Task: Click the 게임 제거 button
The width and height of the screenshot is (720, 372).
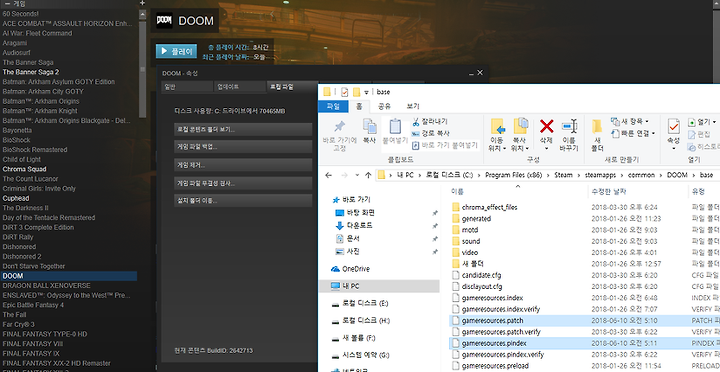Action: tap(243, 164)
